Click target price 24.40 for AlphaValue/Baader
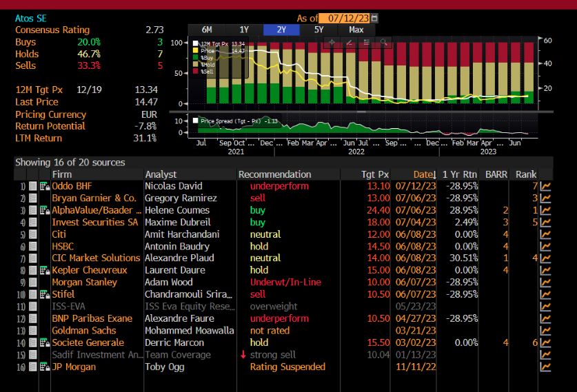Screen dimensions: 577x392 coord(378,211)
